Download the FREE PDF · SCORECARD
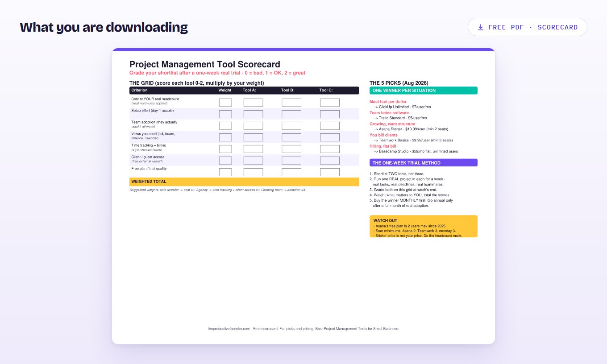This screenshot has width=607, height=364. (528, 27)
